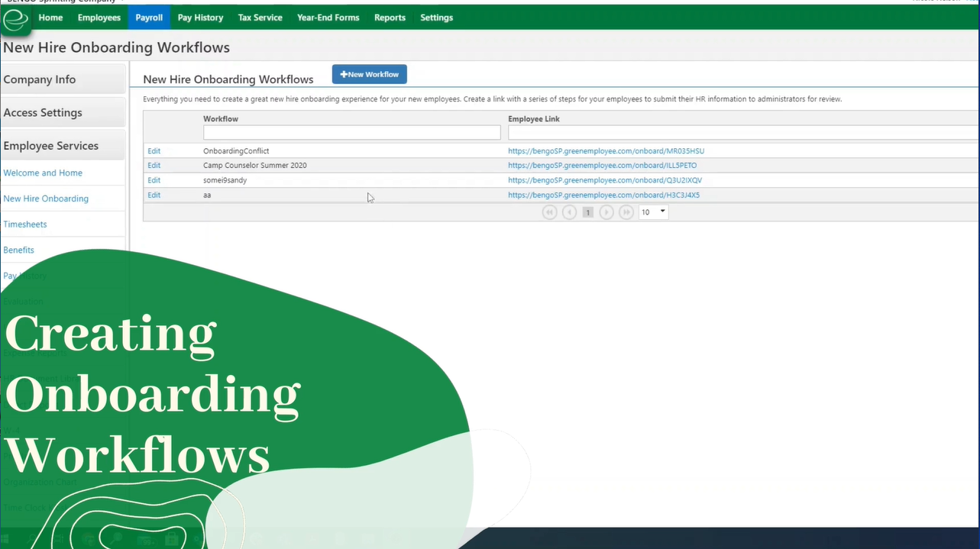Open Welcome and Home in sidebar
Screen dimensions: 980x549
point(43,173)
